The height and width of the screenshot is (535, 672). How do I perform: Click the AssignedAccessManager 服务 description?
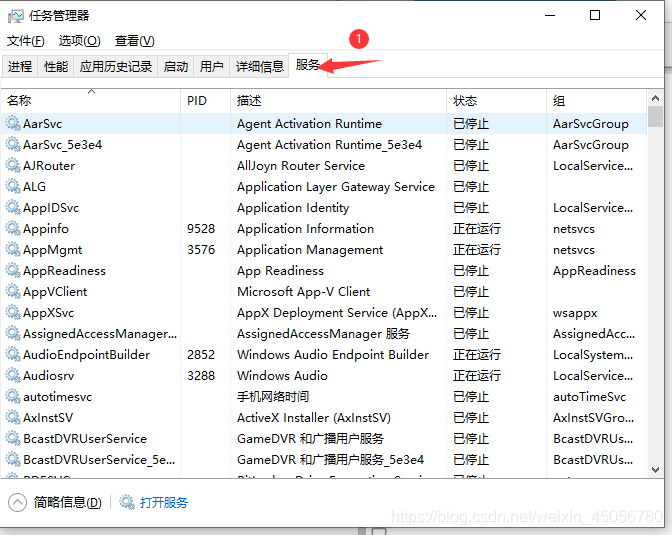[324, 334]
